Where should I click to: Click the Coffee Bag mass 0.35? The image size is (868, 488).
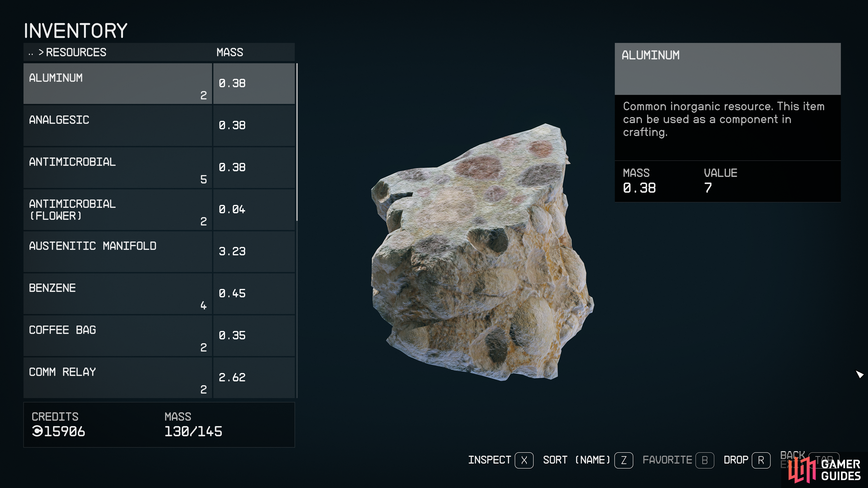point(232,335)
